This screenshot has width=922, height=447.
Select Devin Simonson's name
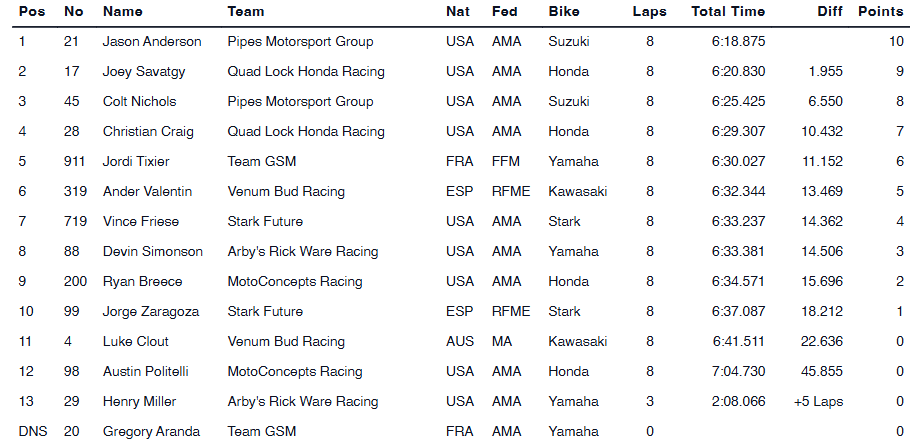(152, 252)
